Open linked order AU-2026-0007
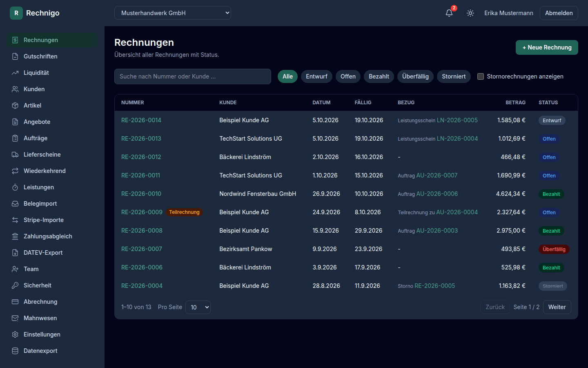The image size is (588, 368). pyautogui.click(x=437, y=175)
